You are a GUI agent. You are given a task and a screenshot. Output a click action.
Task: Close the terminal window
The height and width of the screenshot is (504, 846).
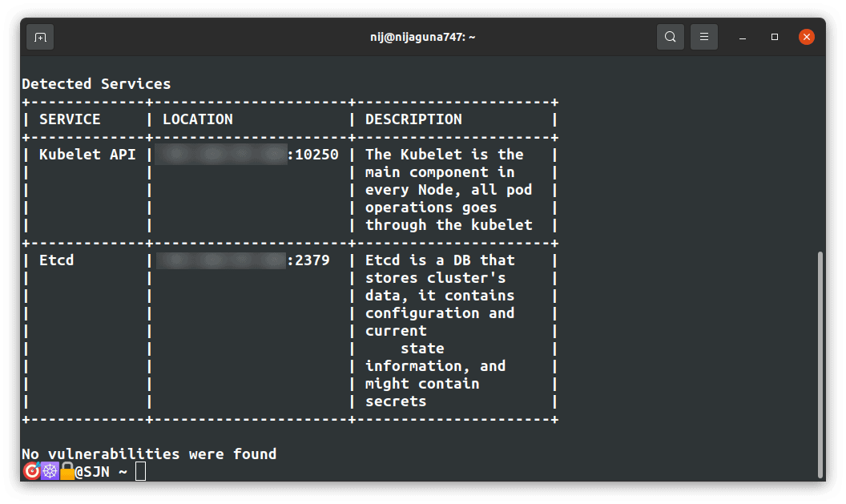coord(807,37)
